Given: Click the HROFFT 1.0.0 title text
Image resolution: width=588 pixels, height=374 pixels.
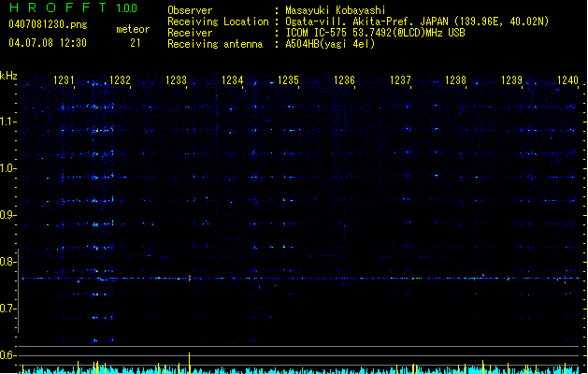Looking at the screenshot, I should tap(73, 7).
